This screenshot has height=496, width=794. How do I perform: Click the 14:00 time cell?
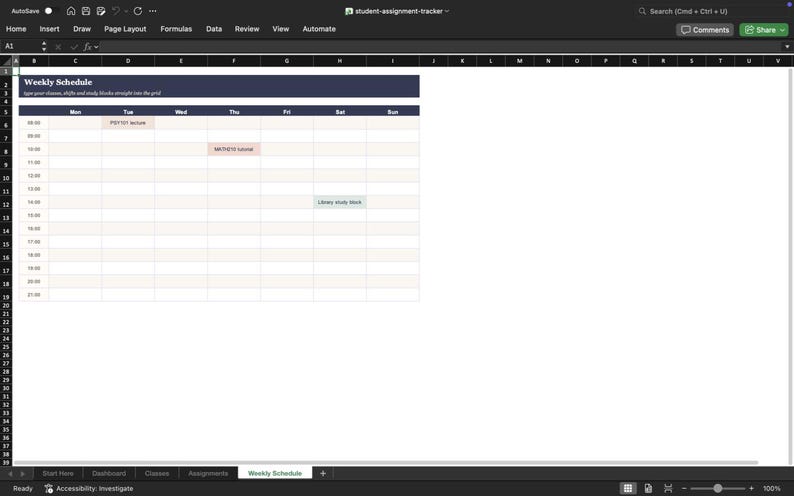coord(34,202)
